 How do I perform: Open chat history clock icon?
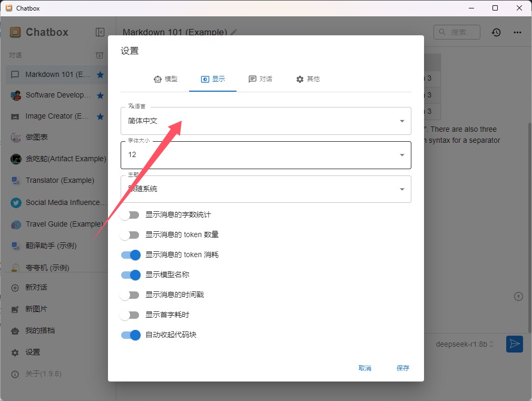pos(496,32)
